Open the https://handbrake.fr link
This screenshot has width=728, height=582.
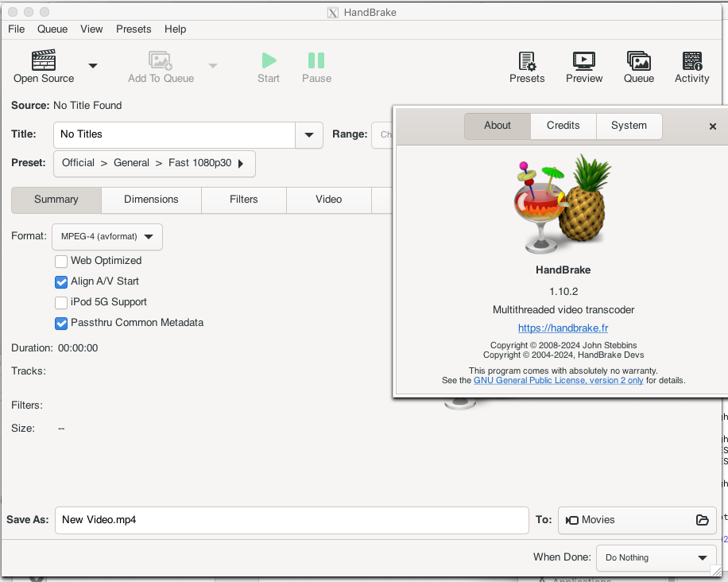(x=563, y=328)
